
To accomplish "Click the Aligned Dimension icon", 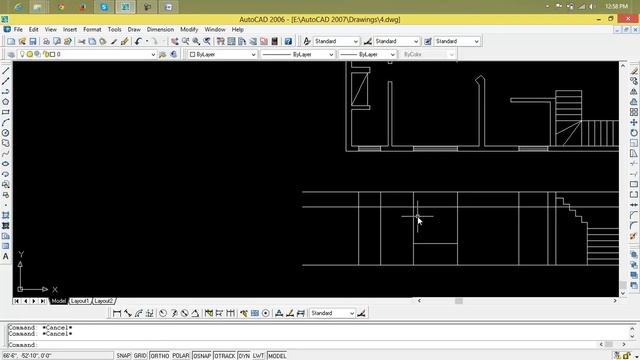I will [128, 313].
